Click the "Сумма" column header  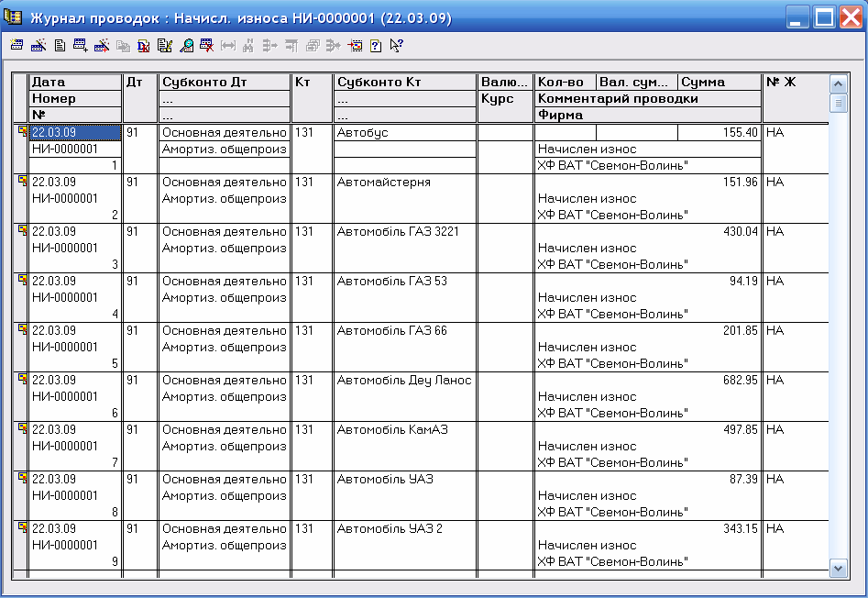tap(720, 83)
